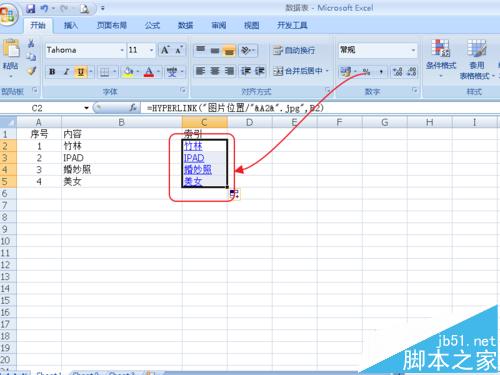Open the 数据 Data tab
The height and width of the screenshot is (375, 500).
tap(185, 25)
